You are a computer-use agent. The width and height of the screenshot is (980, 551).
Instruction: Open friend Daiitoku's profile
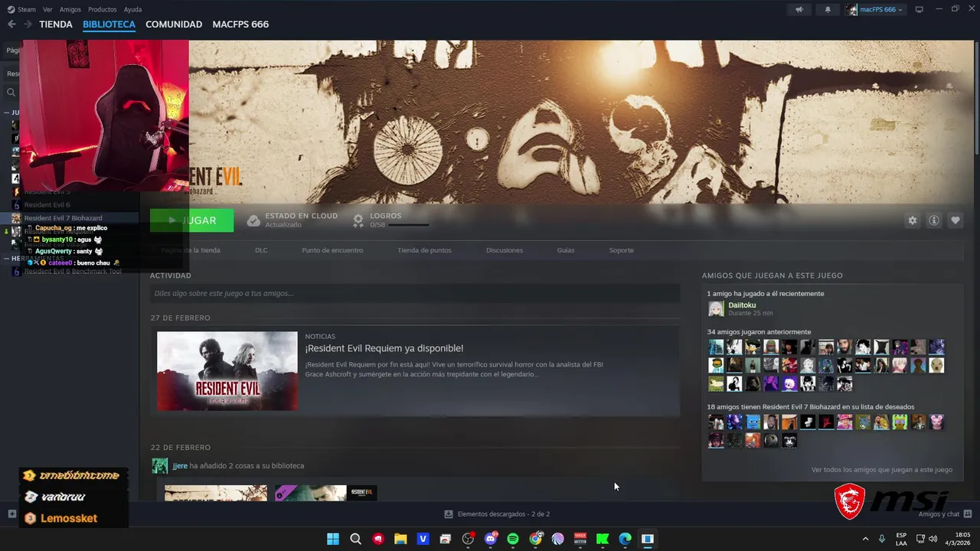742,305
